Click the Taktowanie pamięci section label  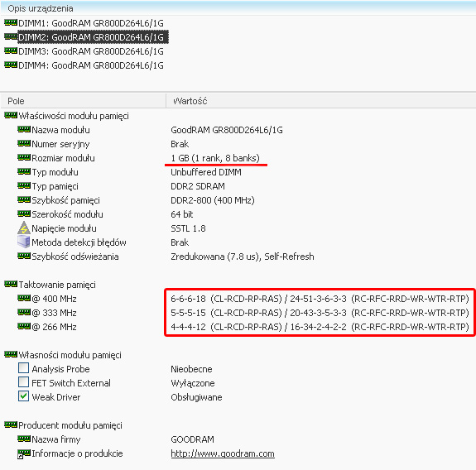click(57, 285)
